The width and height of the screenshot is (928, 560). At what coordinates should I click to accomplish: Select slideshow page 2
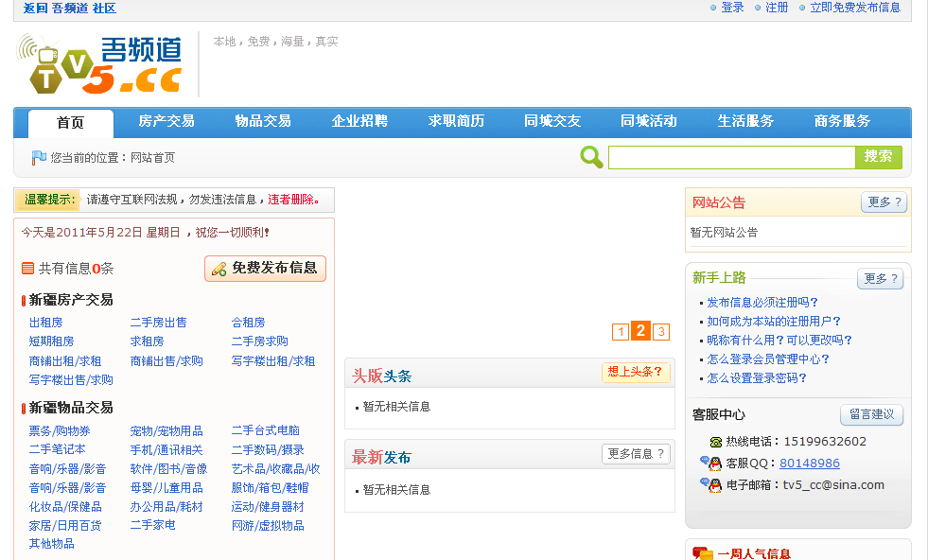pyautogui.click(x=640, y=330)
